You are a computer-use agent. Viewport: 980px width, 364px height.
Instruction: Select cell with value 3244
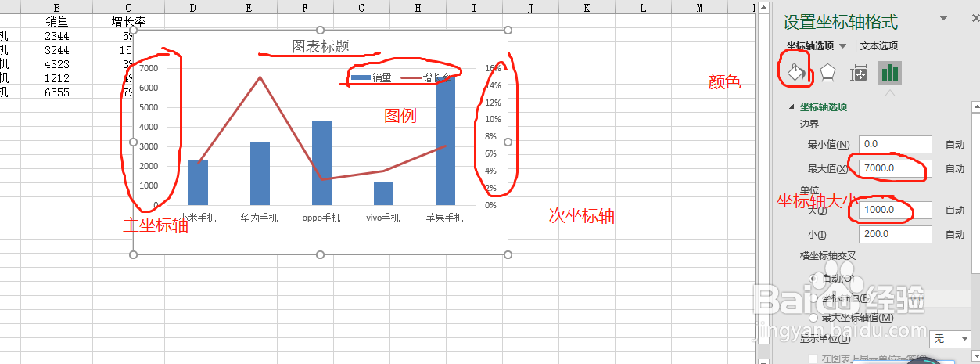click(57, 49)
